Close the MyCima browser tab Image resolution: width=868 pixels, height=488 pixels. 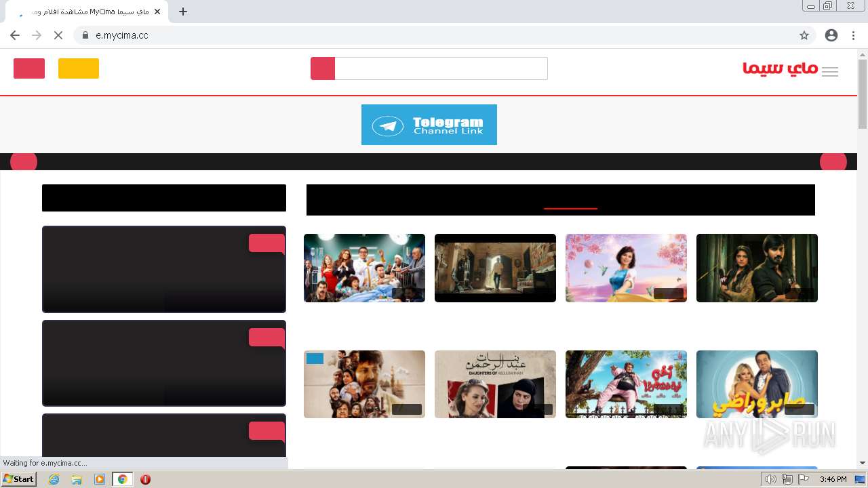[x=157, y=12]
